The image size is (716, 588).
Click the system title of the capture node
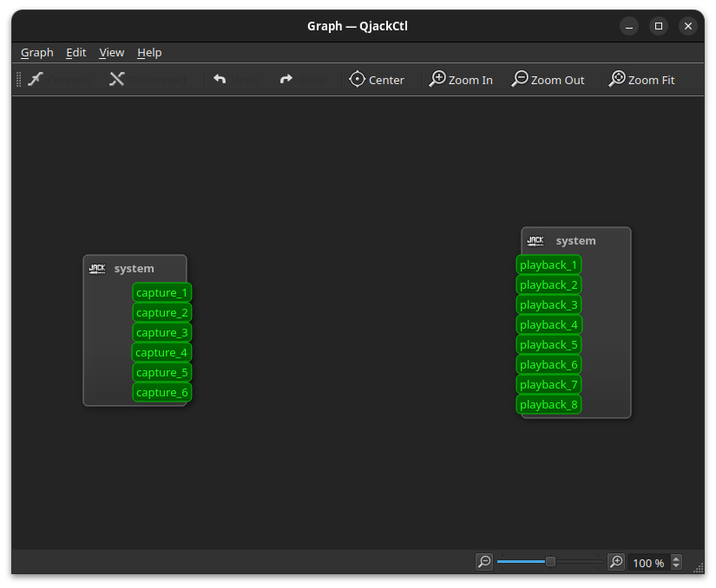pos(134,268)
